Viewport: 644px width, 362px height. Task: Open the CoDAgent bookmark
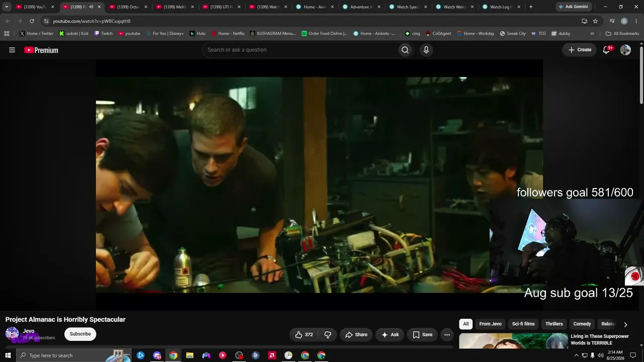coord(438,34)
